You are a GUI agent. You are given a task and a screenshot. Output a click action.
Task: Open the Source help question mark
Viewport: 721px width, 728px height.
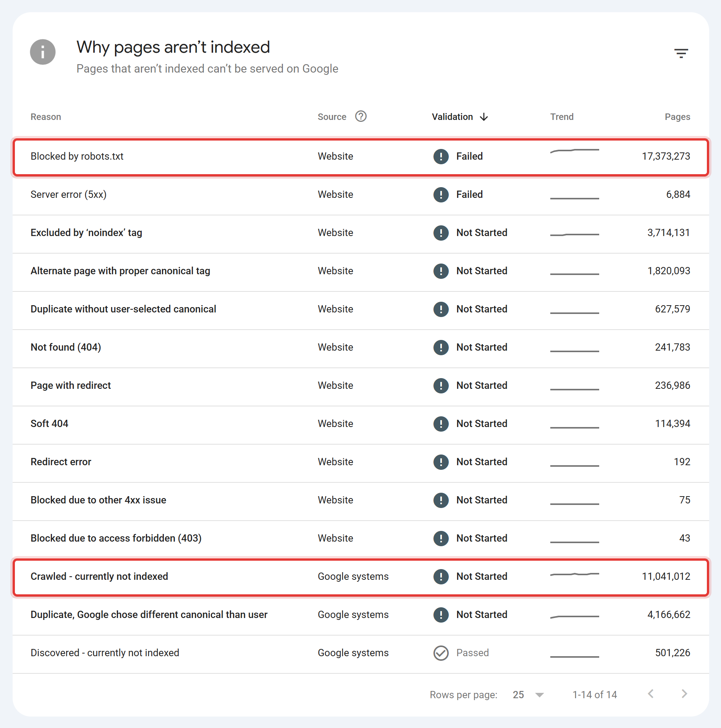tap(360, 116)
